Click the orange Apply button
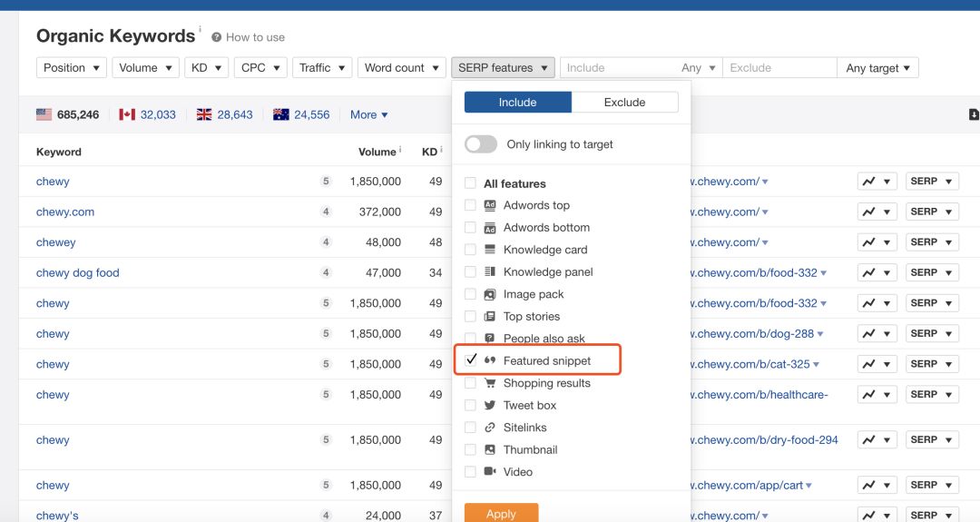The height and width of the screenshot is (522, 980). [x=501, y=513]
